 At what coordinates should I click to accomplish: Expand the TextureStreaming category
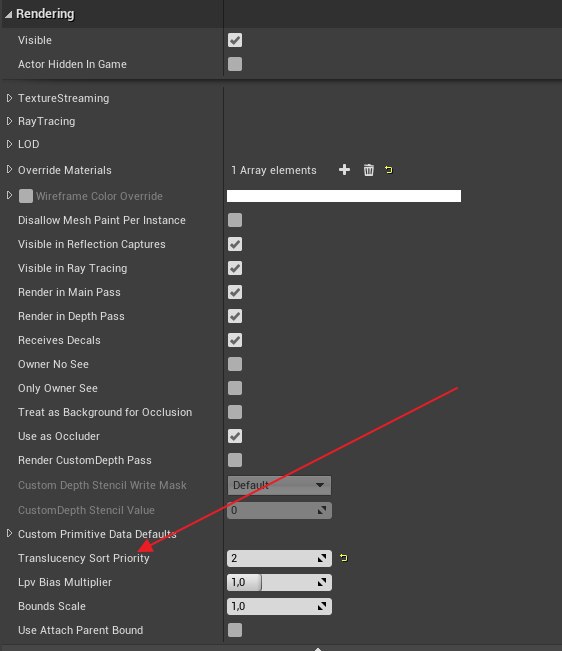[9, 98]
